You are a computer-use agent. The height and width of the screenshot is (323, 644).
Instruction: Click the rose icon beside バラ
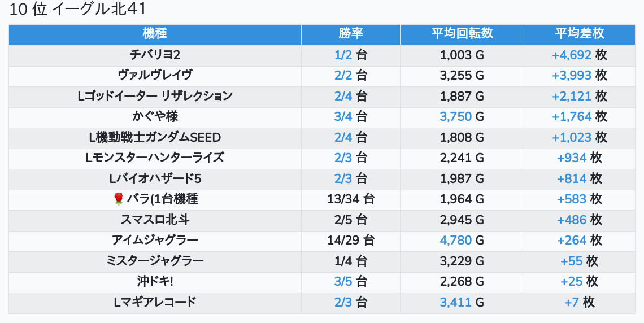click(119, 199)
